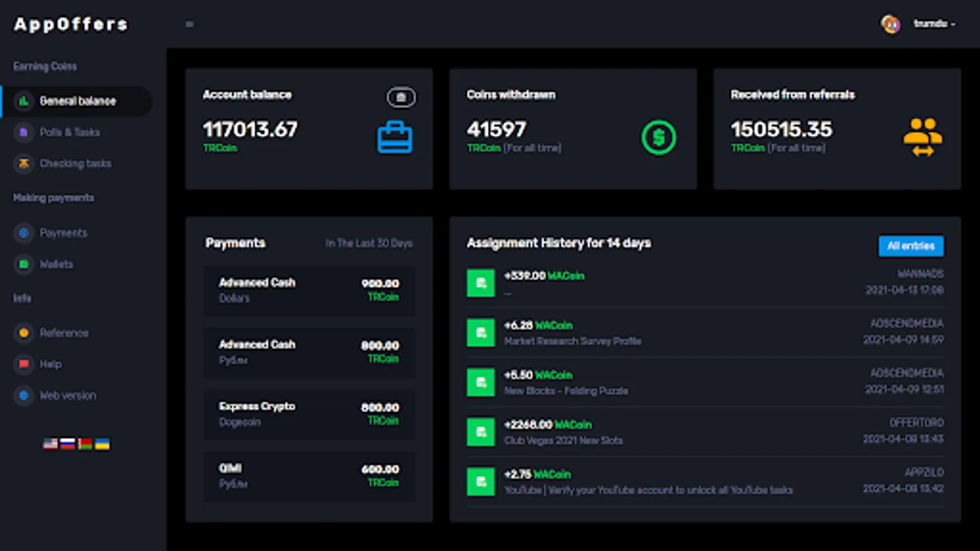Viewport: 980px width, 551px height.
Task: Click the Help sidebar icon
Action: click(x=24, y=364)
